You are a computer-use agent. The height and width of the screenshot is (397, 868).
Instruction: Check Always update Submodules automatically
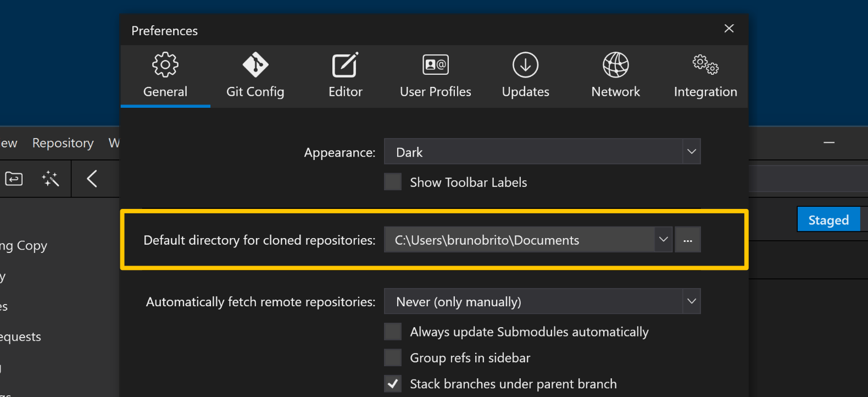(393, 331)
